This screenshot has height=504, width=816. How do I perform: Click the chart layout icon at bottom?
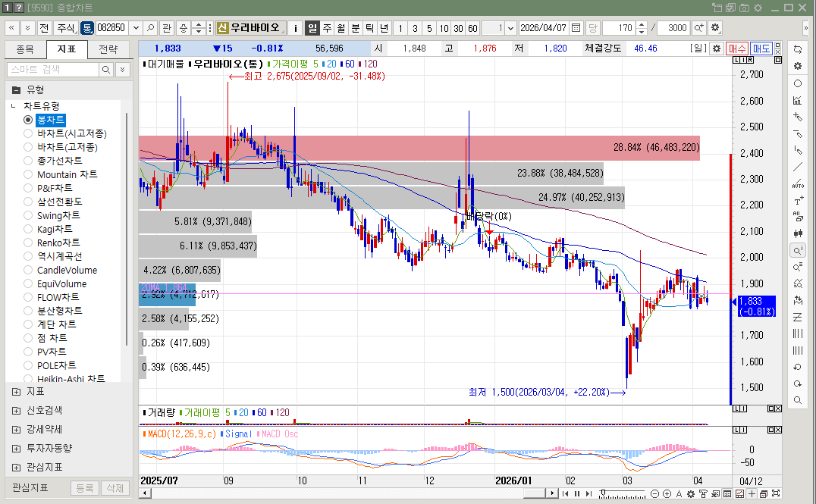(x=739, y=493)
